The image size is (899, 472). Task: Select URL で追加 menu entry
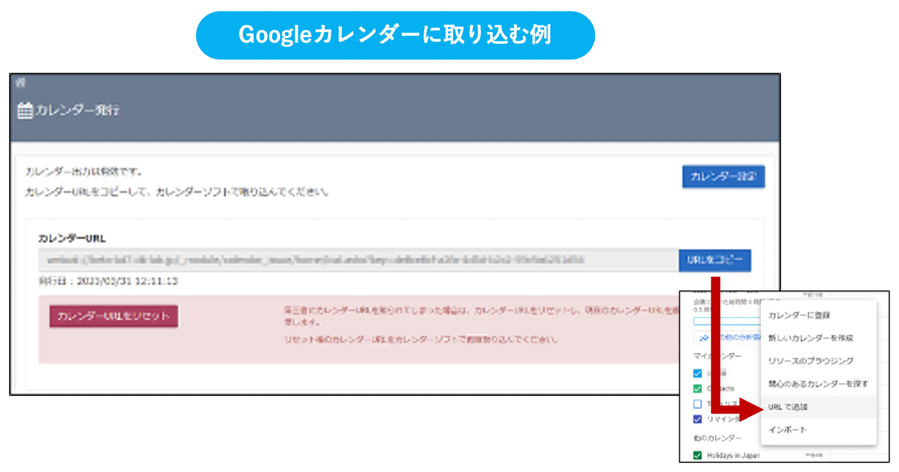tap(818, 407)
